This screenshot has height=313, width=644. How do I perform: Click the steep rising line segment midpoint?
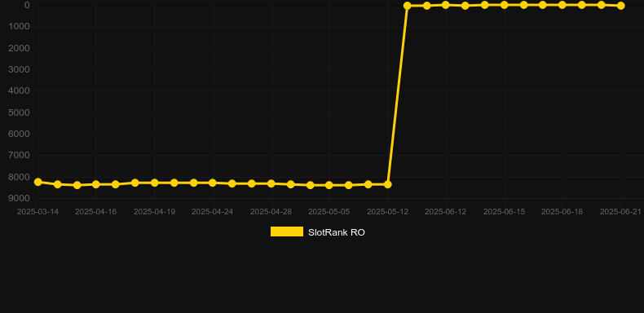point(398,95)
